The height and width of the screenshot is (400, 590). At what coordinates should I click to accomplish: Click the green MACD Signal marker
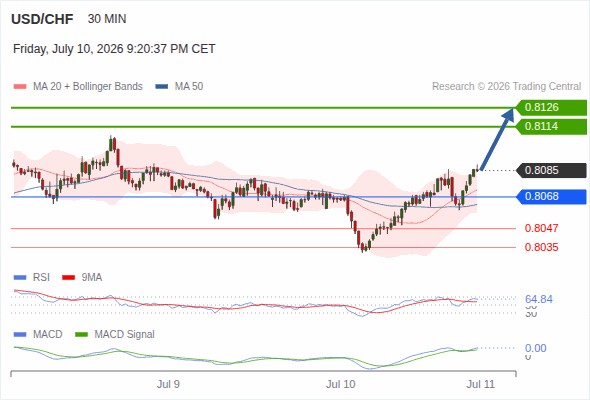tap(81, 335)
